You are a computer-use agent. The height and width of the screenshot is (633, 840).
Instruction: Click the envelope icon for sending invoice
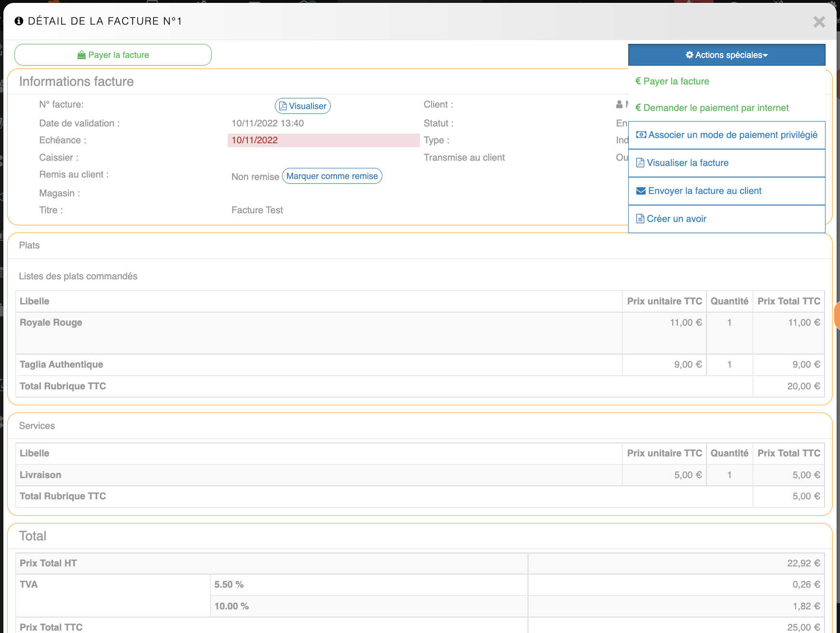(641, 191)
